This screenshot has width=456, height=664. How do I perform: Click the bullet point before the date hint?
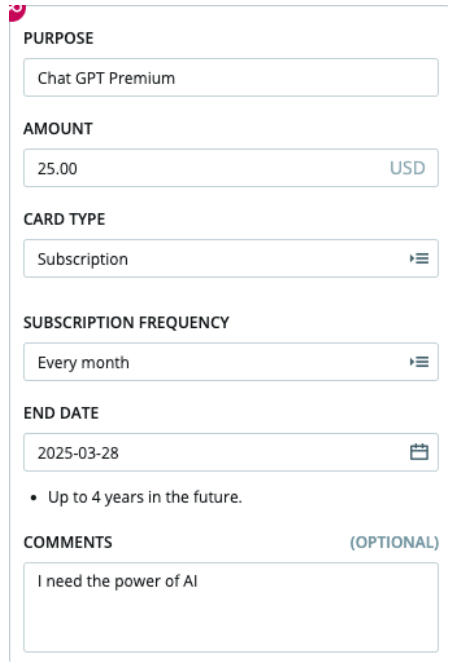coord(34,498)
